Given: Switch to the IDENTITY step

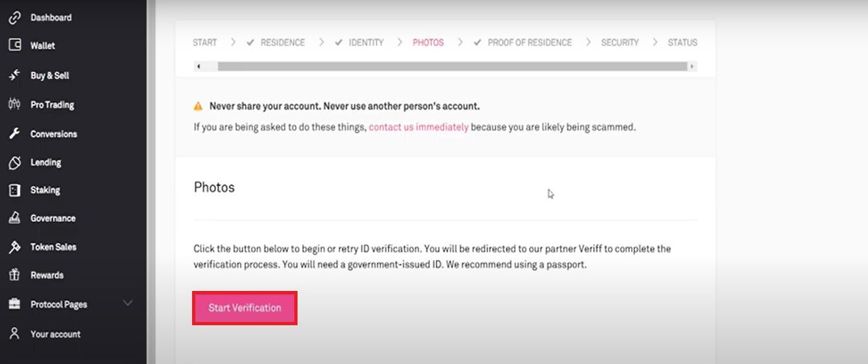Looking at the screenshot, I should click(x=365, y=43).
